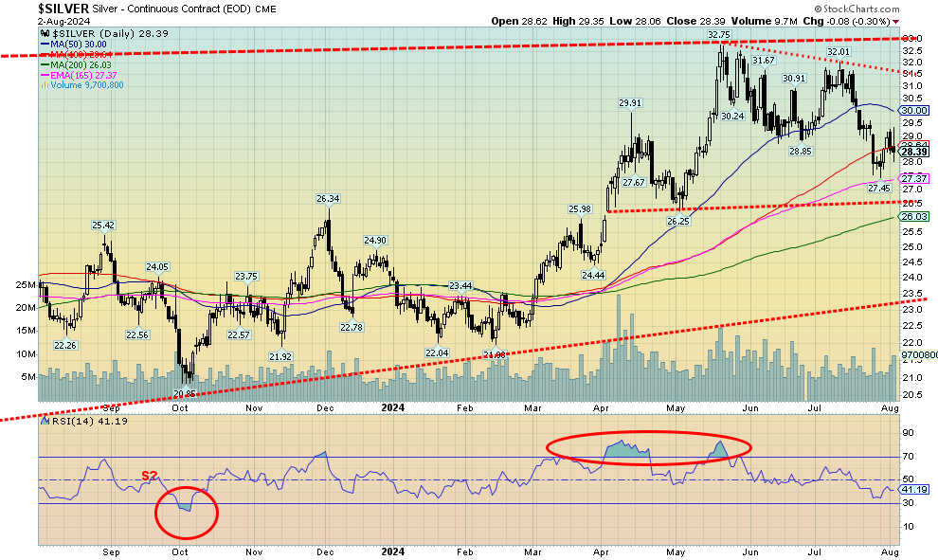Screen dimensions: 938x560
Task: Click the 28.39 current price tag on right
Action: tap(912, 152)
